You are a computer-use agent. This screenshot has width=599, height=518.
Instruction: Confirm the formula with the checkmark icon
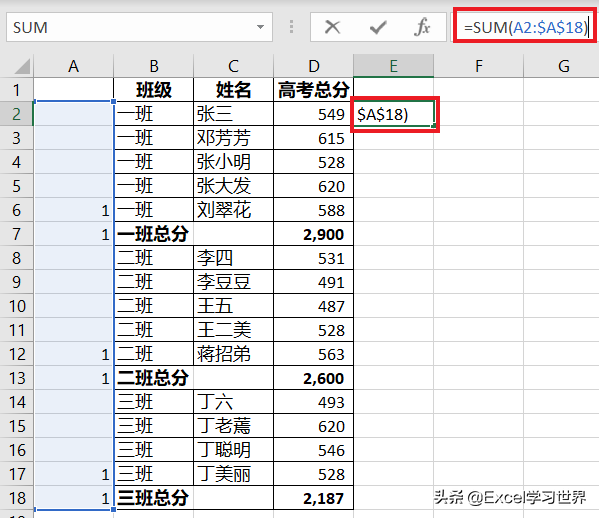click(378, 27)
